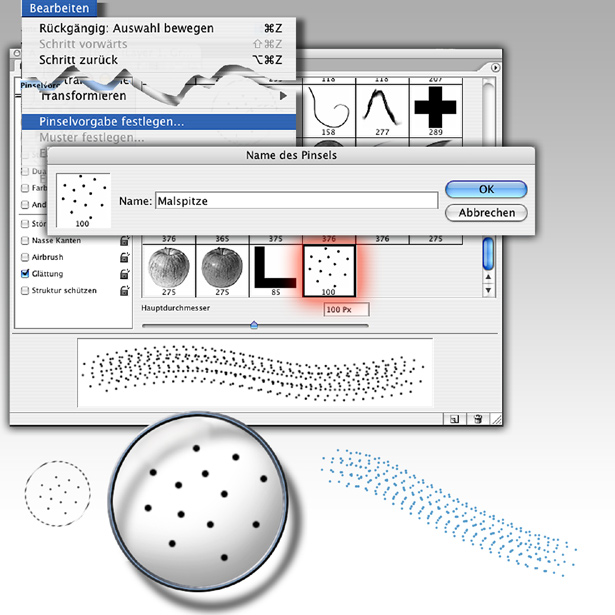Viewport: 615px width, 615px height.
Task: Click the lock icon beside Nasse Kanten
Action: pos(124,240)
